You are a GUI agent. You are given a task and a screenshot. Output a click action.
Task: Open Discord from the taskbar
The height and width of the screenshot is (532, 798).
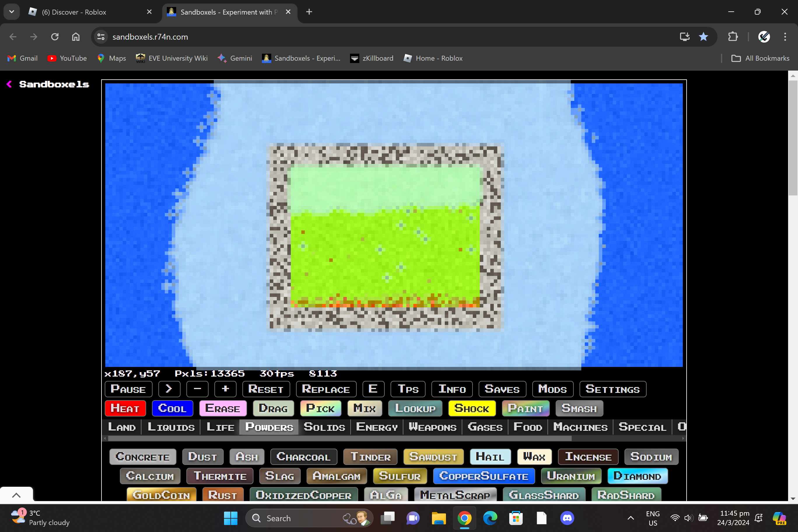[567, 518]
